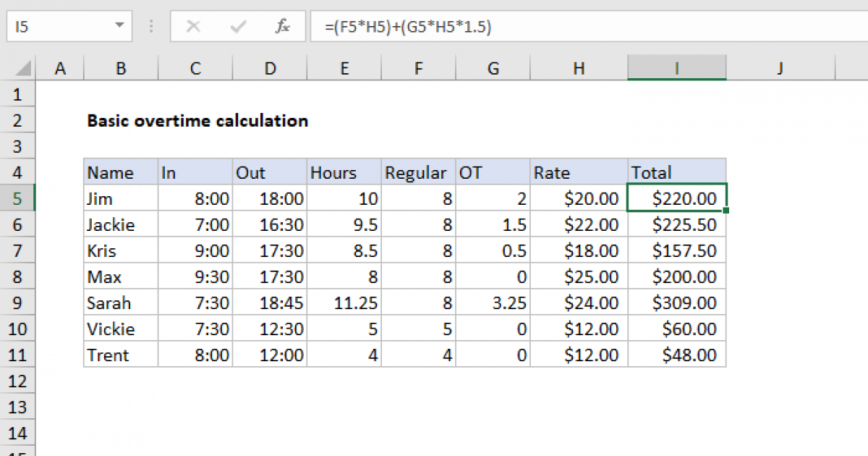The width and height of the screenshot is (868, 456).
Task: Select Trent's Out time 12:00
Action: [270, 355]
